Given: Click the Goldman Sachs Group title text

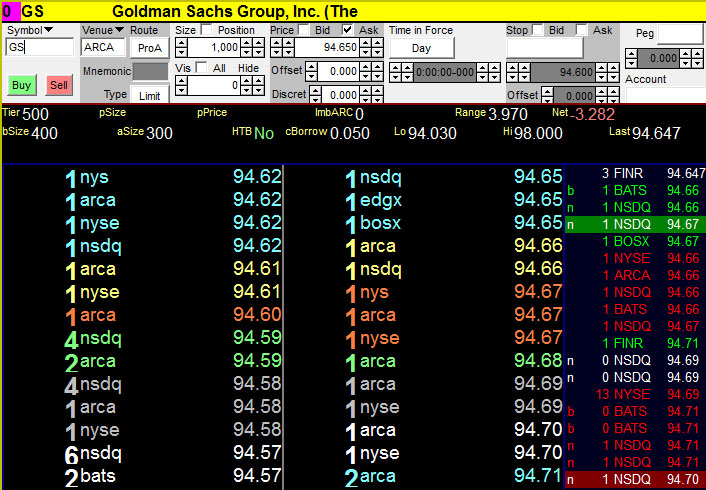Looking at the screenshot, I should click(235, 11).
